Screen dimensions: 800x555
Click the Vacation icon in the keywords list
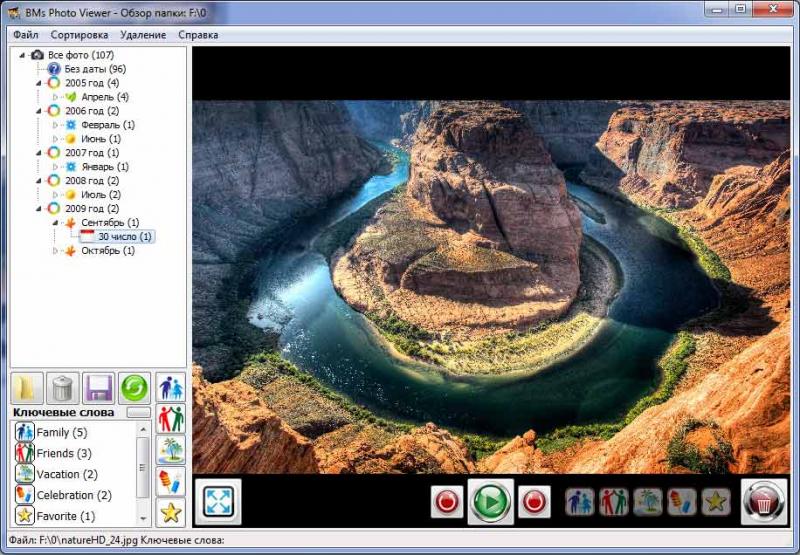pos(24,474)
